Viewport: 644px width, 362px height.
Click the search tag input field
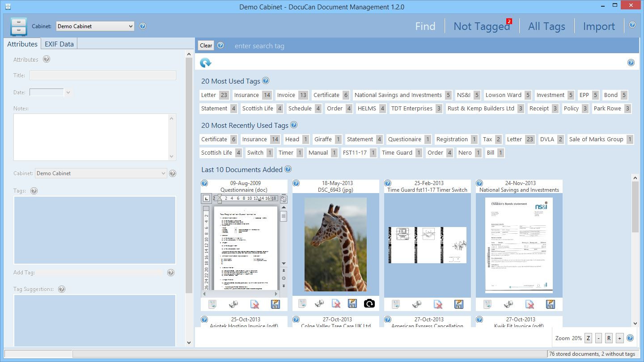434,46
